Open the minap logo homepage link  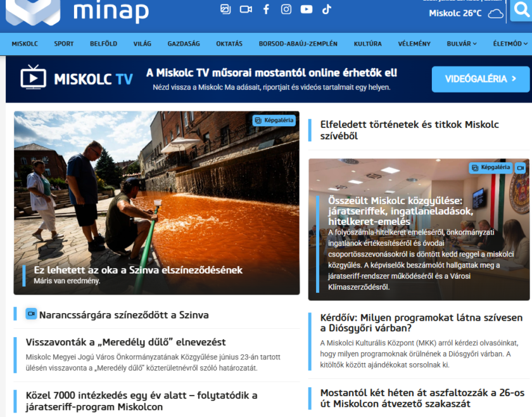(77, 12)
